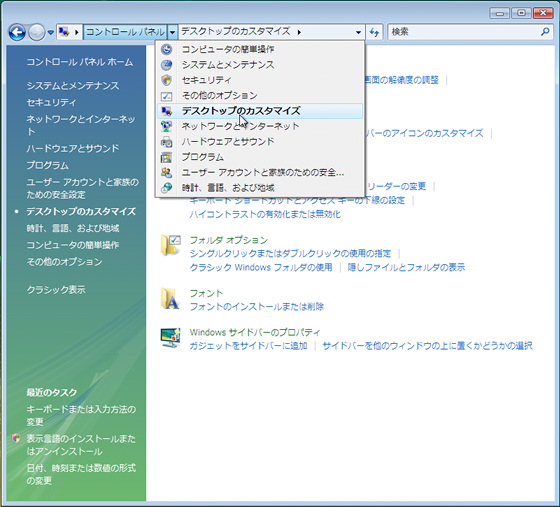Open セキュリティ in left sidebar
560x507 pixels.
pos(51,102)
